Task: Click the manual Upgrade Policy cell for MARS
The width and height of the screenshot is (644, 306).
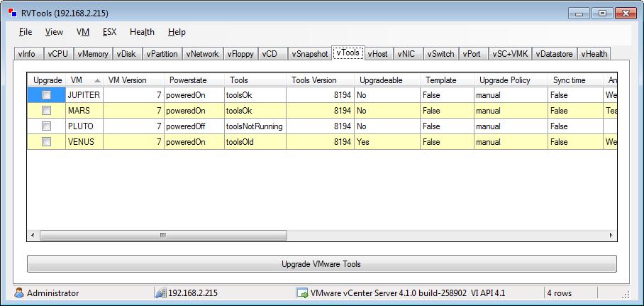Action: pyautogui.click(x=511, y=111)
